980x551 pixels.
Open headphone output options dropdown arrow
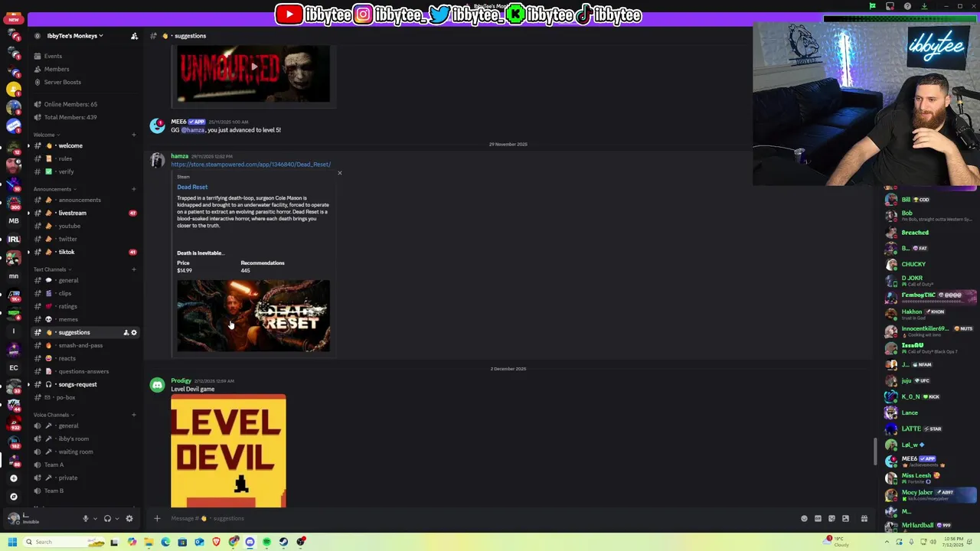(x=117, y=518)
